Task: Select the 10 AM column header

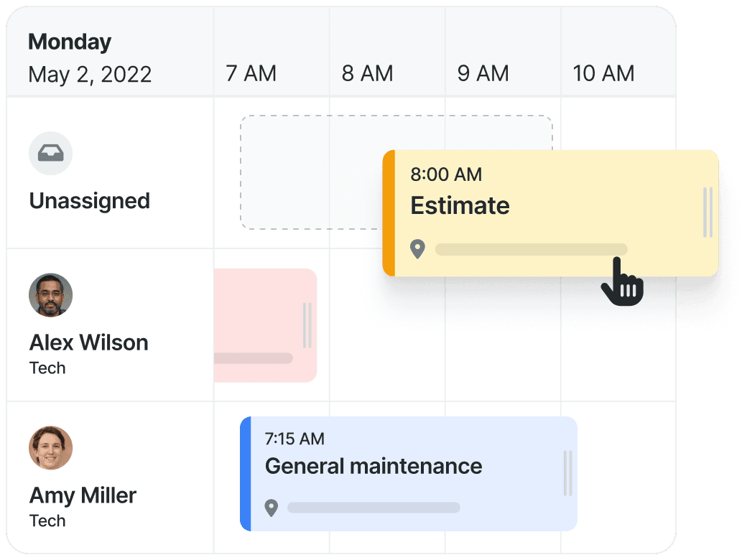Action: pyautogui.click(x=603, y=73)
